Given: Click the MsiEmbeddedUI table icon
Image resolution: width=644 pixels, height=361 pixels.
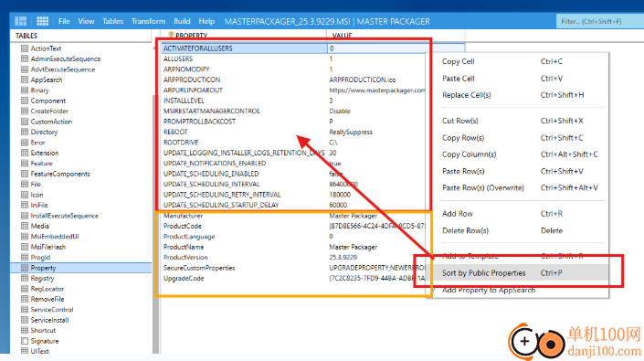Looking at the screenshot, I should 25,236.
